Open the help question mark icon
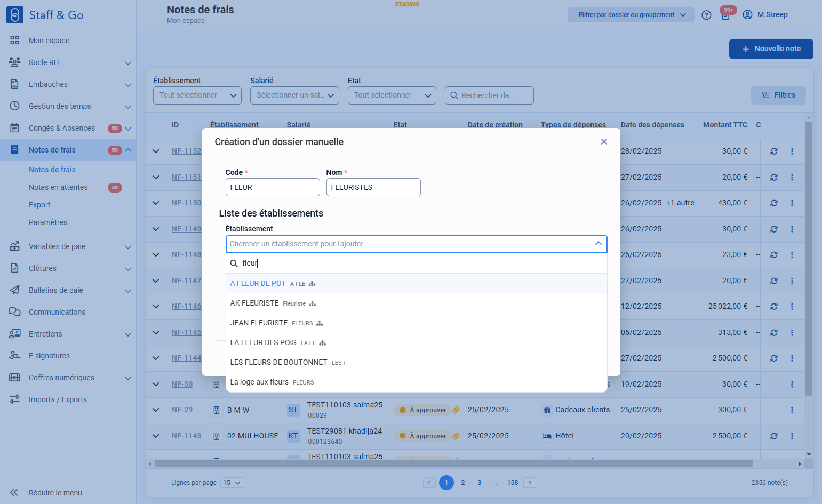The image size is (822, 504). tap(706, 15)
